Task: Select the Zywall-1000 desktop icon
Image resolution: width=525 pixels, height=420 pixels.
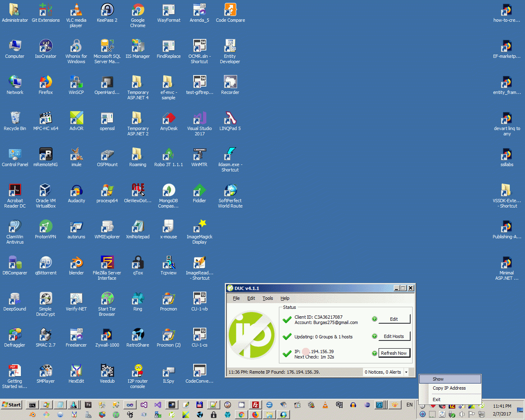Action: pyautogui.click(x=107, y=338)
